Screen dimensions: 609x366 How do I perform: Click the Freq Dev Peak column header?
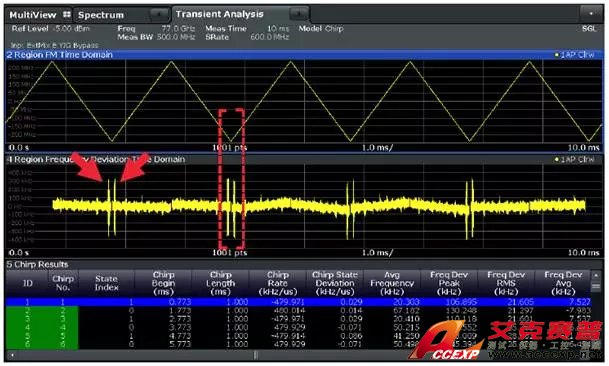[449, 283]
